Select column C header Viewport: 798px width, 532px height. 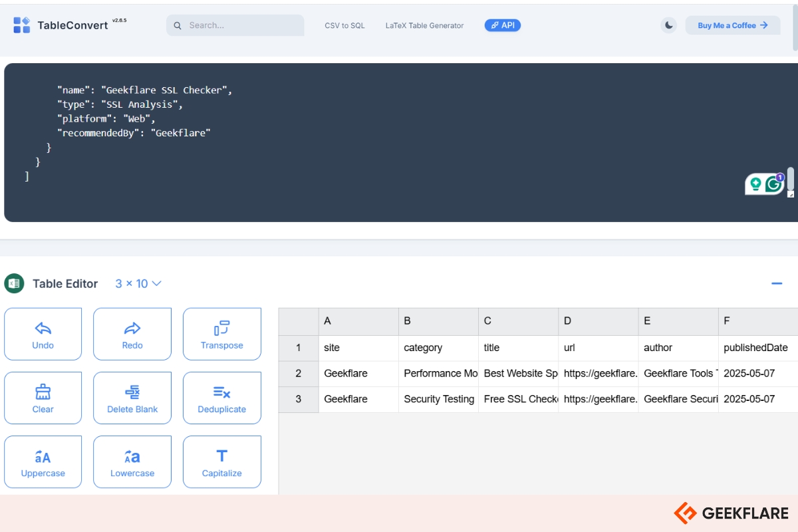tap(518, 321)
